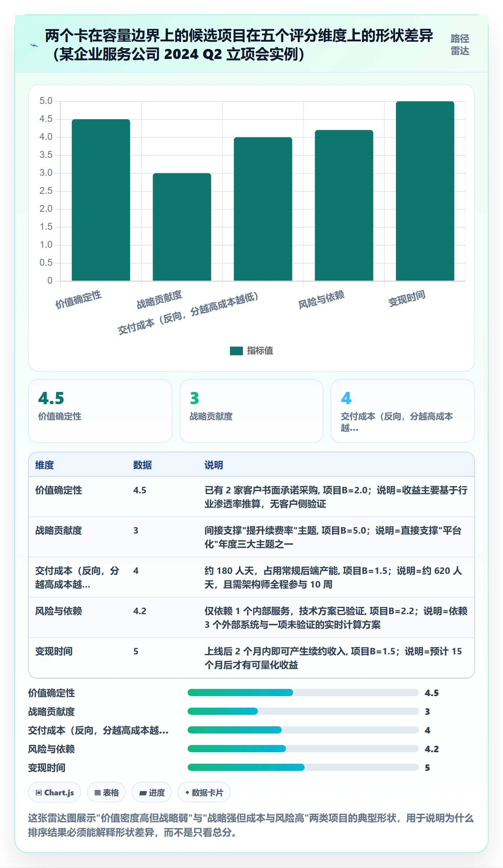Click description starting 仅依赖 1 个内部服务
This screenshot has width=503, height=868.
coord(336,618)
